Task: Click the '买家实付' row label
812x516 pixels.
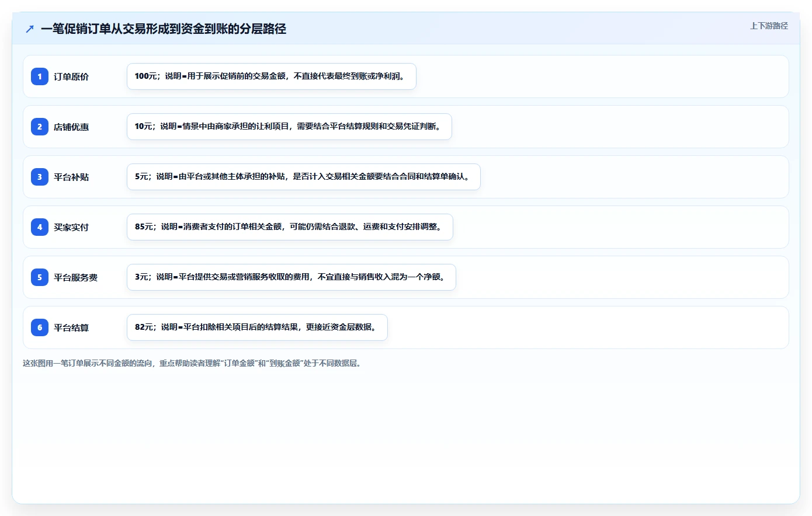Action: [x=71, y=227]
